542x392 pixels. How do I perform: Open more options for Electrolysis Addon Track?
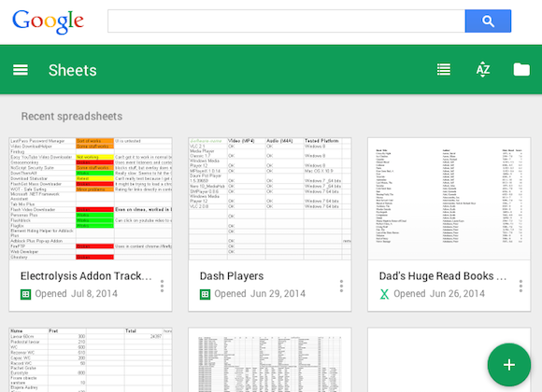click(x=162, y=286)
